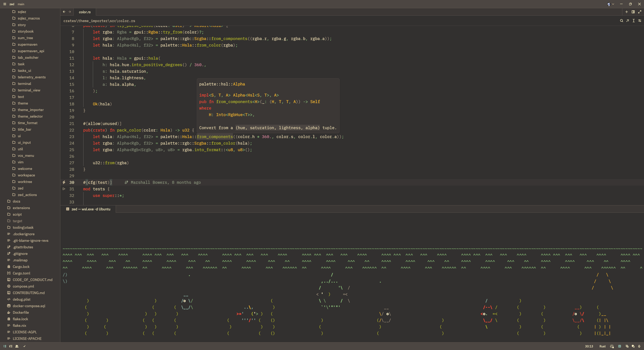Open the Rust language selector
This screenshot has height=350, width=644.
(602, 346)
